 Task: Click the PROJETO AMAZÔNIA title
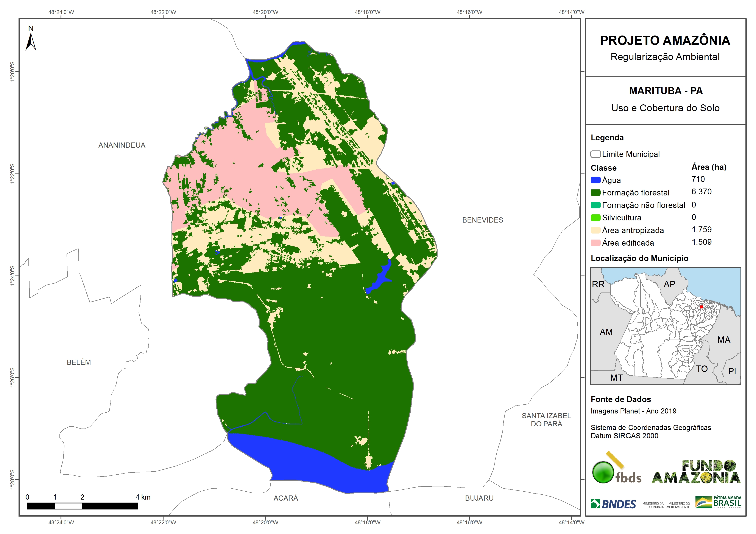[x=665, y=40]
